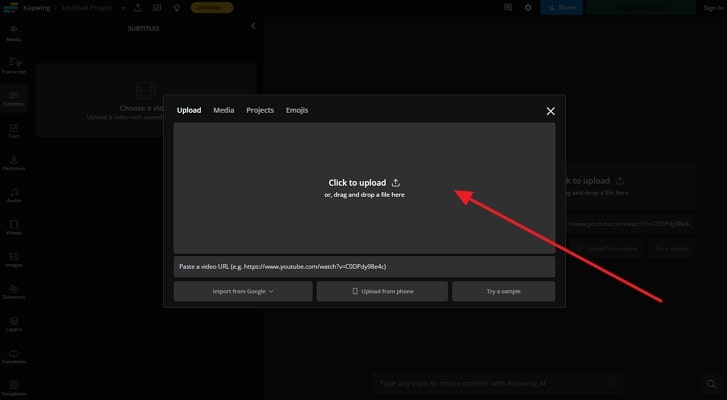Switch to the Emojis tab
Image resolution: width=727 pixels, height=400 pixels.
click(297, 110)
